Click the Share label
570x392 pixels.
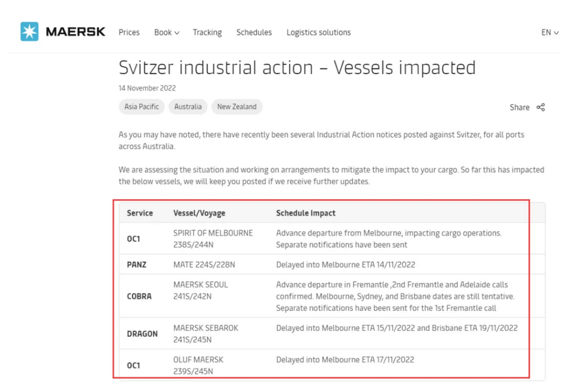coord(519,107)
